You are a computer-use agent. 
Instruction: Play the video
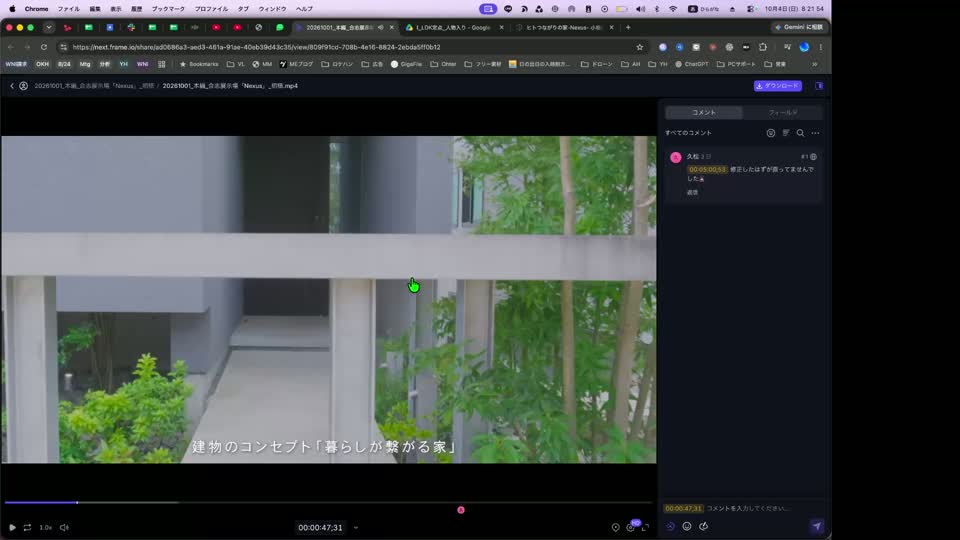pos(12,527)
